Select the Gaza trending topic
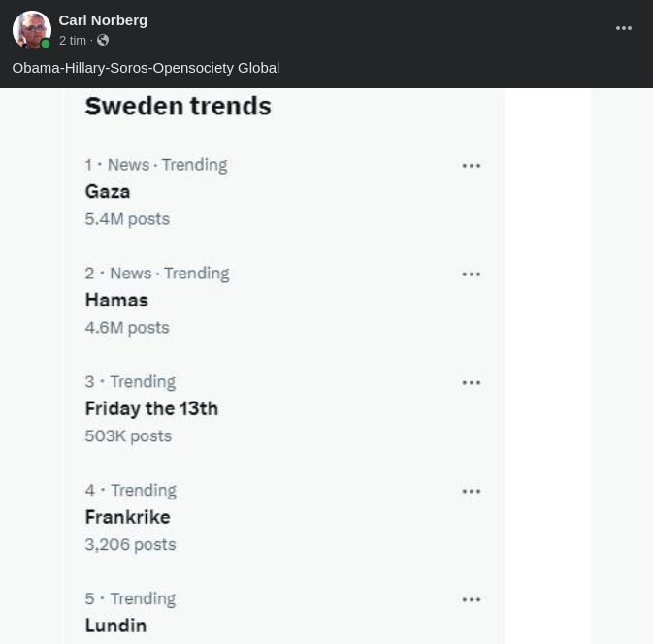Screen dimensions: 653x644 (108, 192)
